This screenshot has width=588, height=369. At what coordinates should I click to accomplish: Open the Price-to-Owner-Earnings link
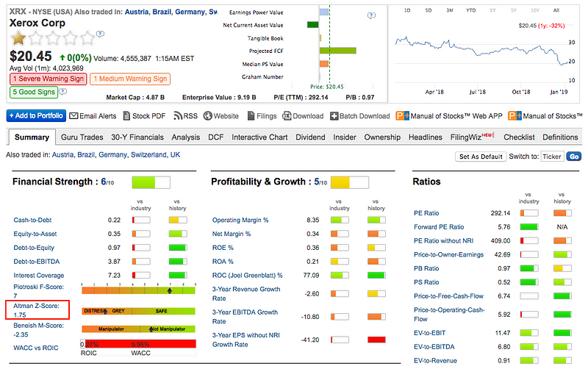[x=449, y=254]
